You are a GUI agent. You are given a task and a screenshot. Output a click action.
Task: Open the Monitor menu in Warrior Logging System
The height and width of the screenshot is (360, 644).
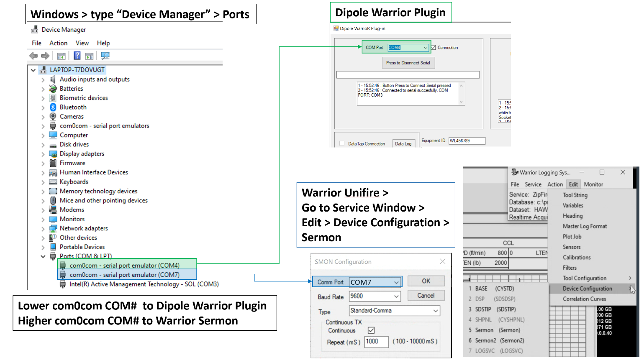(x=593, y=184)
